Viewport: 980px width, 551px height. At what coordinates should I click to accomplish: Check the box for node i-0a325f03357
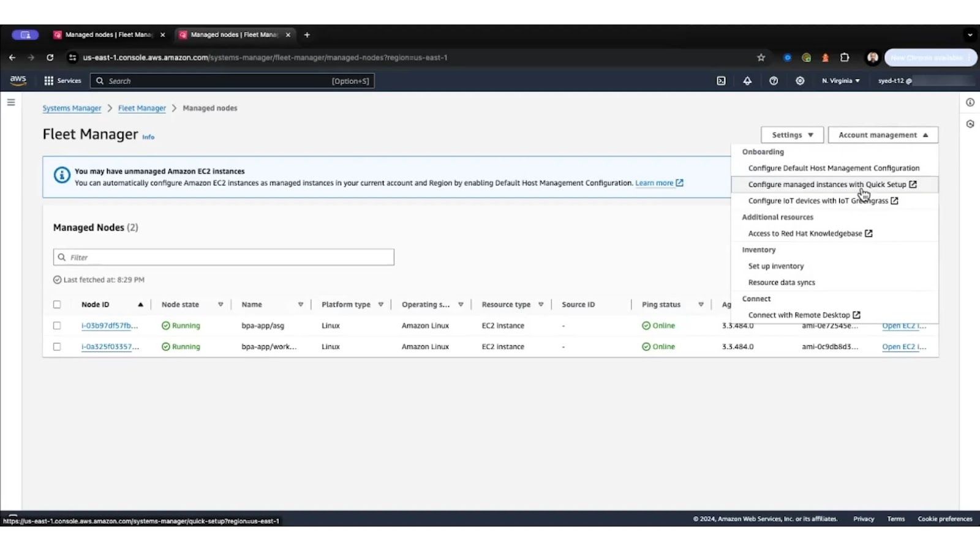coord(57,347)
